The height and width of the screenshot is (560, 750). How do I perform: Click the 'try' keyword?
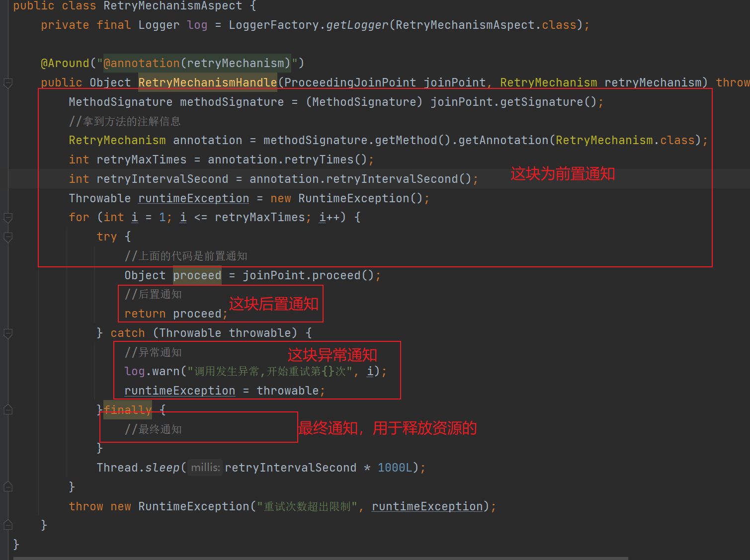pyautogui.click(x=107, y=237)
